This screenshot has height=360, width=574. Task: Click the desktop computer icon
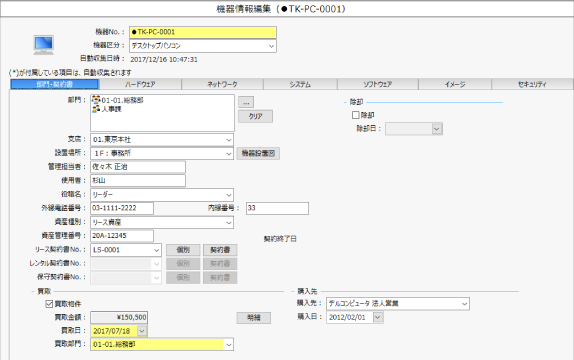coord(44,45)
